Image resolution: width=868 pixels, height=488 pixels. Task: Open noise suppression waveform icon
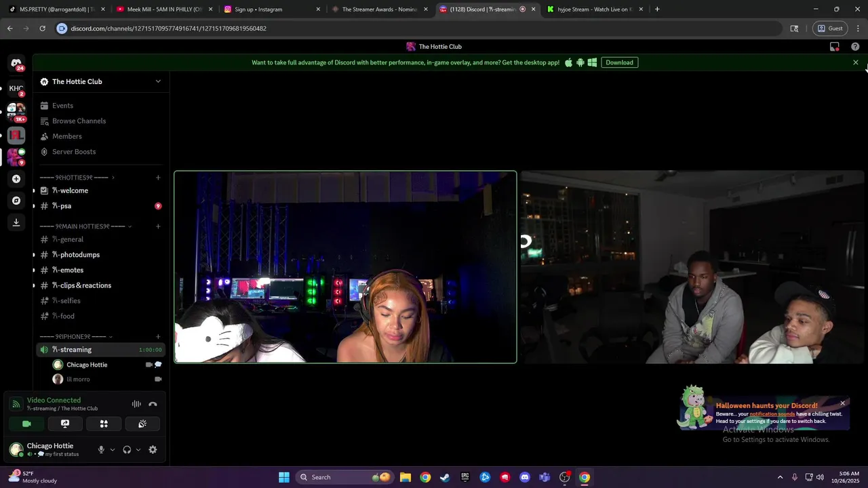point(136,404)
